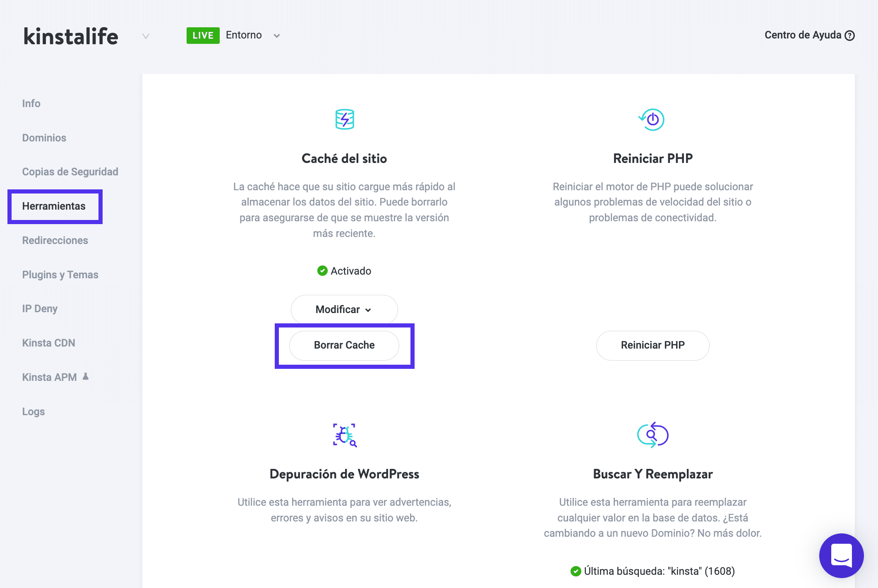
Task: Open the chat support bubble
Action: 842,556
